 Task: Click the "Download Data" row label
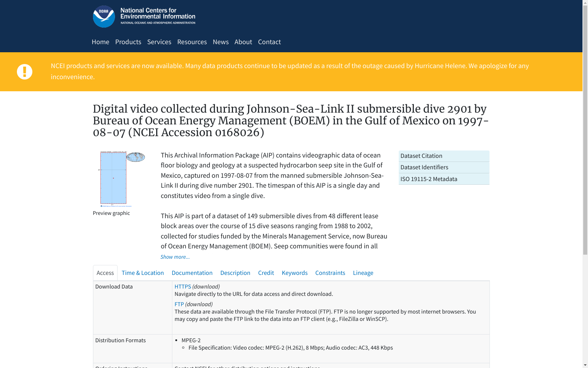point(114,287)
